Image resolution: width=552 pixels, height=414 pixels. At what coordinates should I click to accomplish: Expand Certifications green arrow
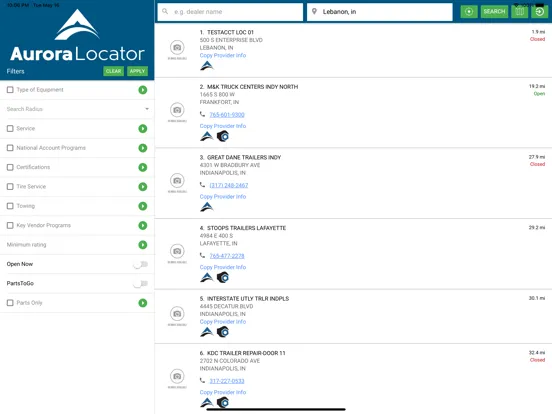[x=143, y=167]
